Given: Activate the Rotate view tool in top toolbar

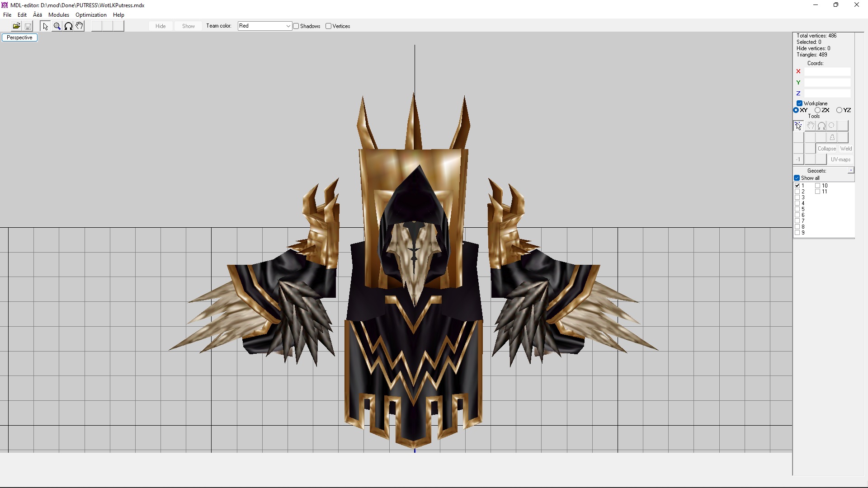Looking at the screenshot, I should click(x=68, y=26).
